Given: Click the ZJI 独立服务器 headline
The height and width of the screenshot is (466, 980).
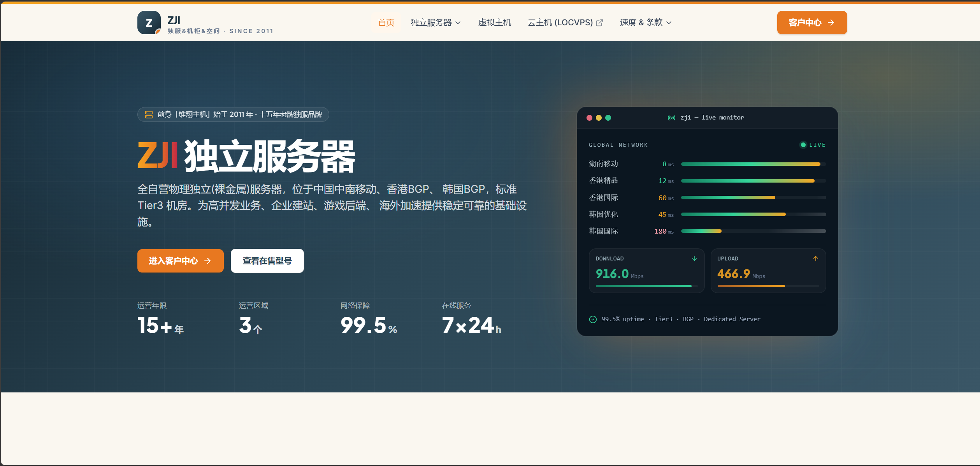Looking at the screenshot, I should (x=246, y=156).
